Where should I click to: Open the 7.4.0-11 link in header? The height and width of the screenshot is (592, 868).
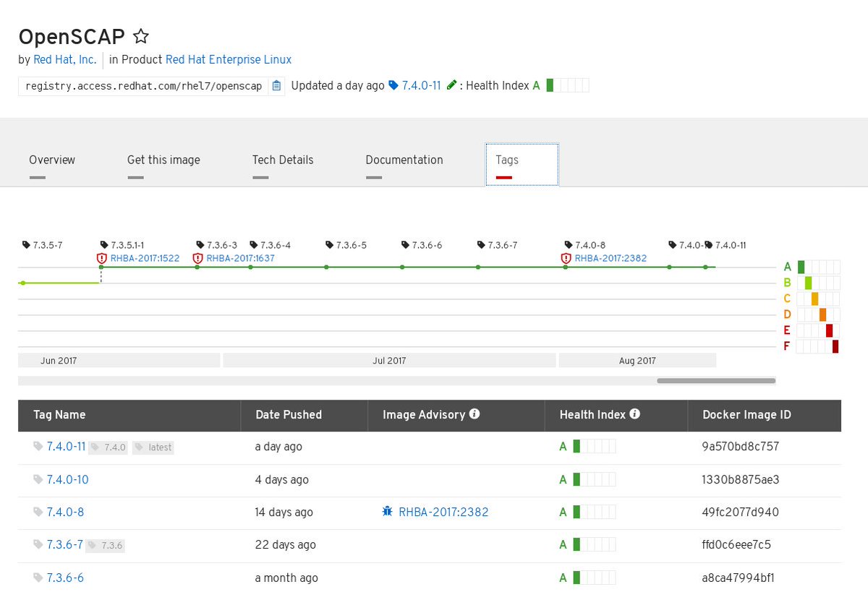point(422,85)
